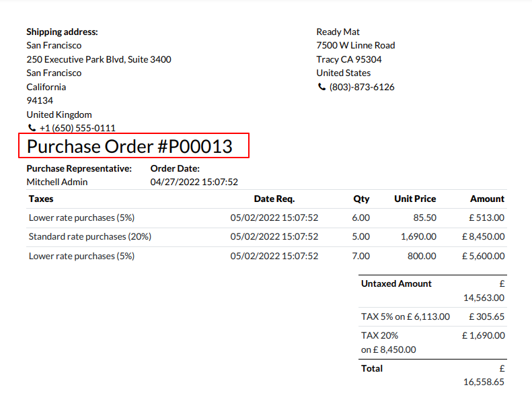
Task: Click the phone icon beside +1 (650) 555-0111
Action: pos(32,128)
